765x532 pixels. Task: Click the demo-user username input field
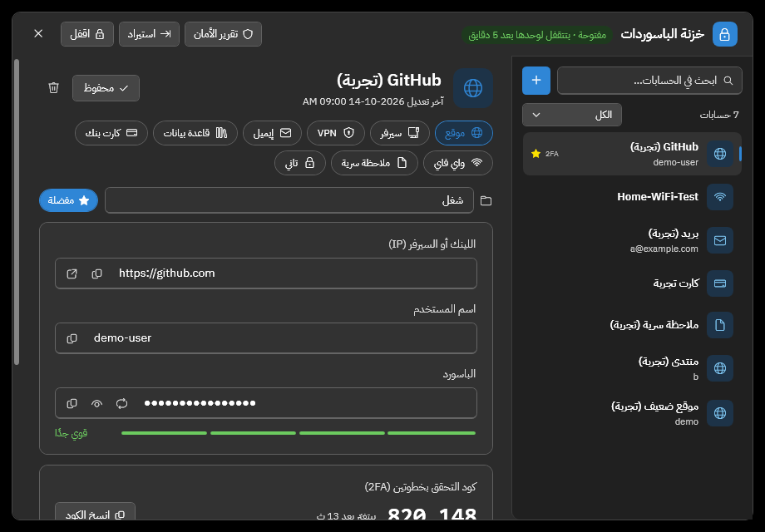tap(266, 338)
